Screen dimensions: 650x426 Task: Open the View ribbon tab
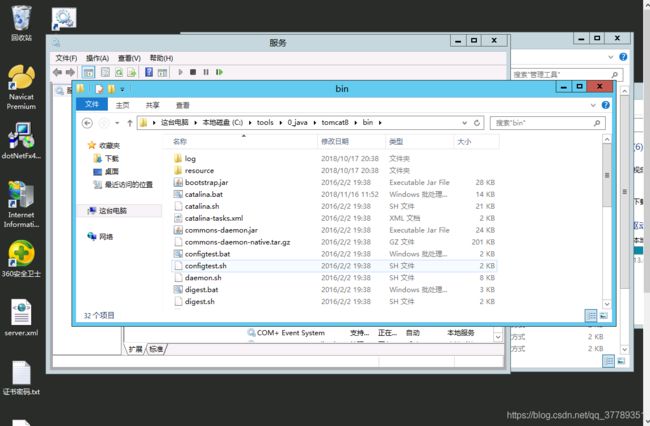[x=183, y=105]
